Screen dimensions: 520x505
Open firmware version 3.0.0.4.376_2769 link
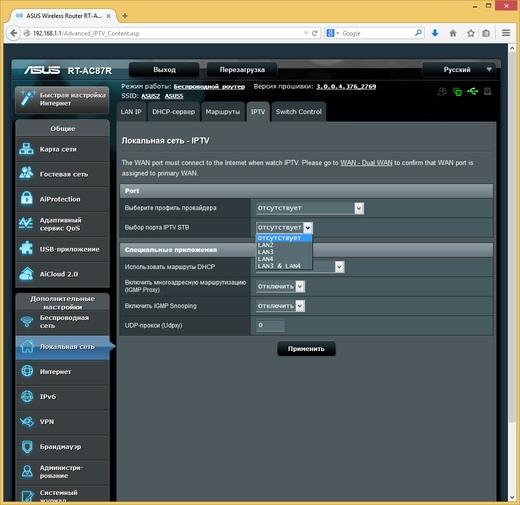tap(346, 86)
